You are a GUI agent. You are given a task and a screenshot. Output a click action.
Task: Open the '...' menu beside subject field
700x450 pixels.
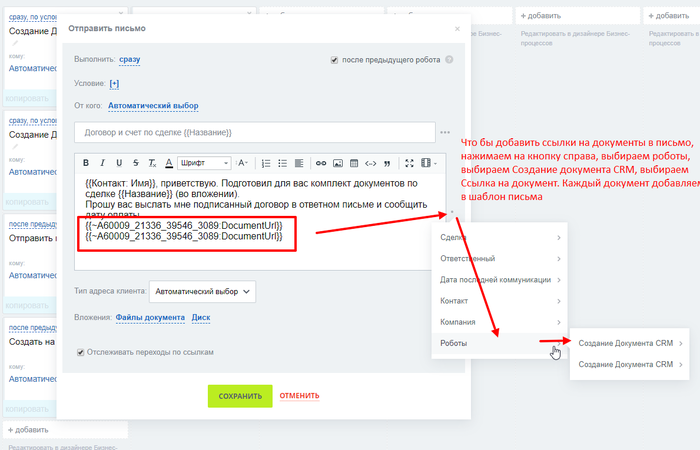click(x=445, y=132)
